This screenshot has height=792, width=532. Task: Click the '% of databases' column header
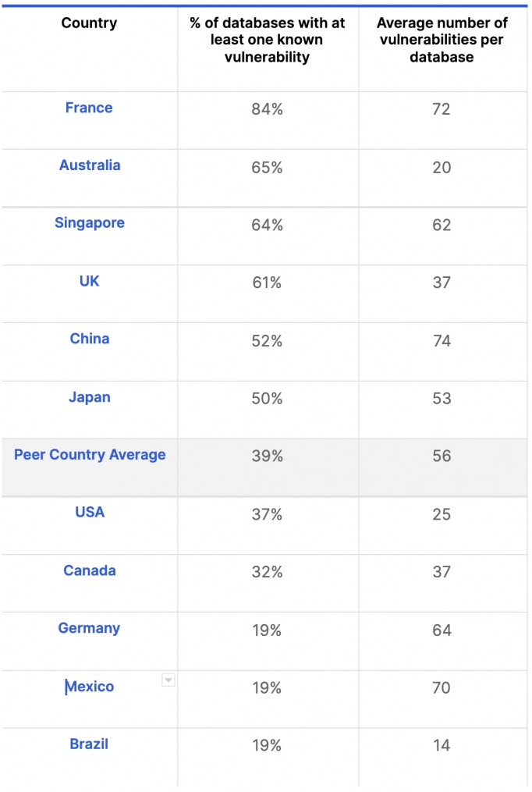pos(268,40)
